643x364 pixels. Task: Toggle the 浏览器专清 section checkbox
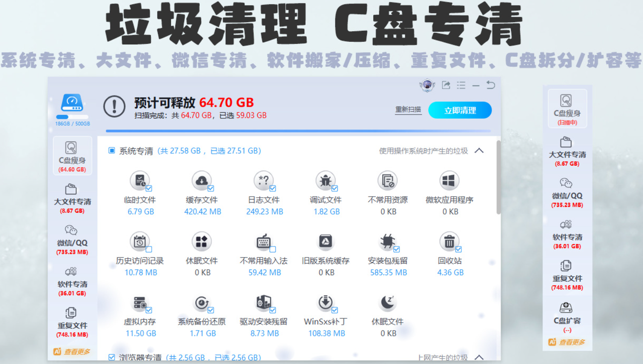[x=112, y=357]
